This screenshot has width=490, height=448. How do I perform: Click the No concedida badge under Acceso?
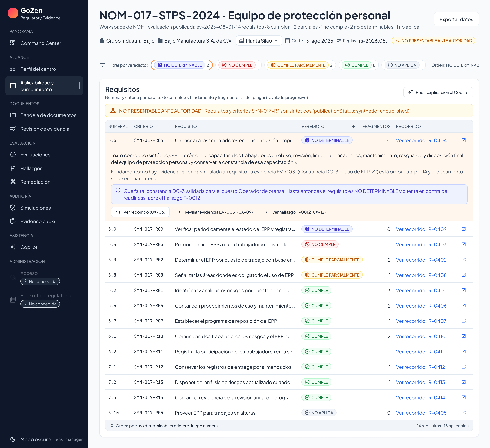click(40, 281)
